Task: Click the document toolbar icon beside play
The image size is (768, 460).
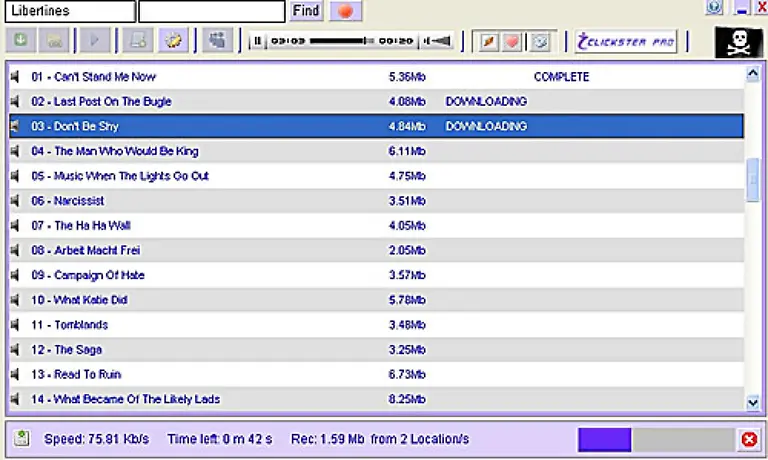Action: (x=138, y=40)
